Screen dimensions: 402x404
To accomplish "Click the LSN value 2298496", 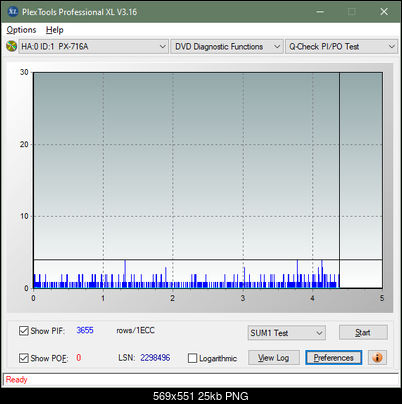I will point(155,358).
